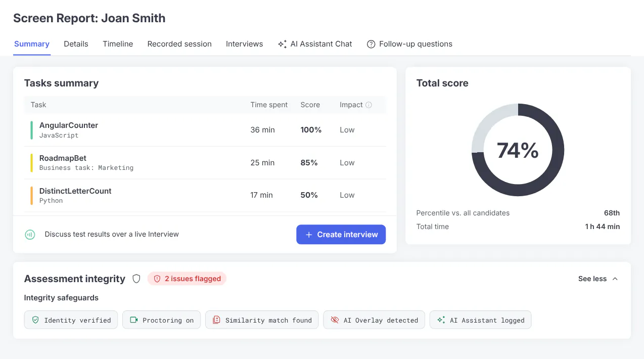Viewport: 644px width, 359px height.
Task: Collapse section using See less chevron
Action: click(615, 279)
